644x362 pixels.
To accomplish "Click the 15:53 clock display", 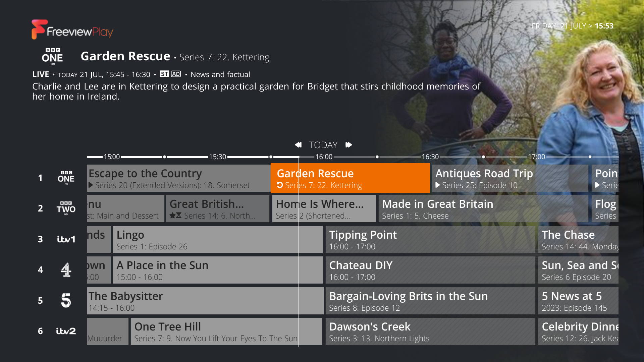I will click(x=604, y=26).
